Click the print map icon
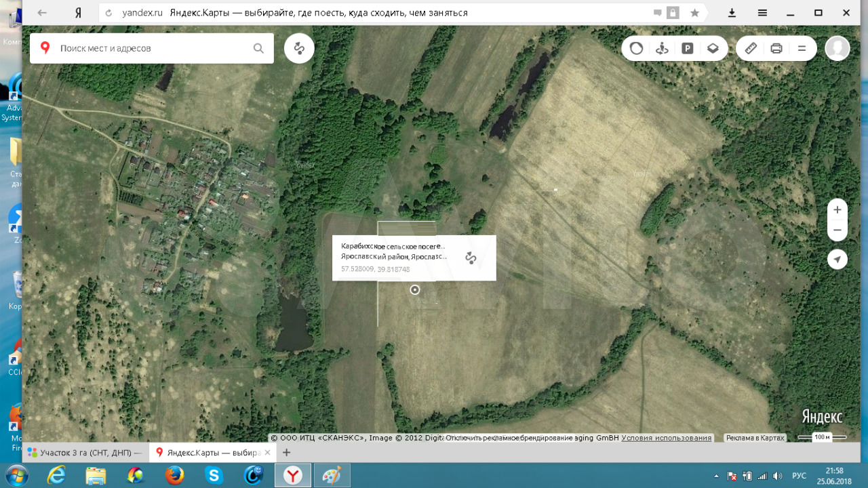Viewport: 868px width, 488px height. 776,48
